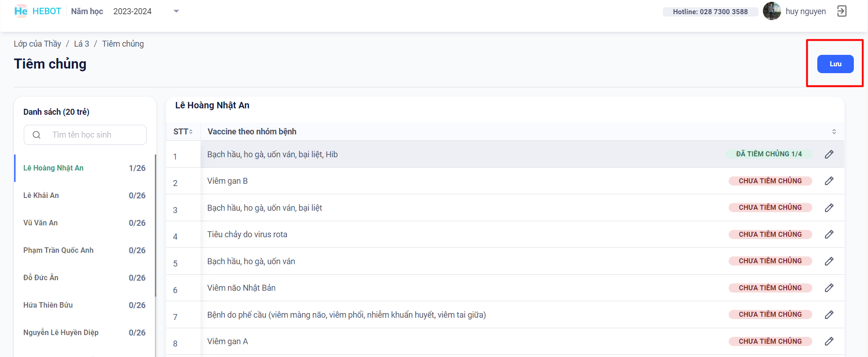Viewport: 868px width, 357px height.
Task: Open the Lá 3 breadcrumb link
Action: (x=81, y=44)
